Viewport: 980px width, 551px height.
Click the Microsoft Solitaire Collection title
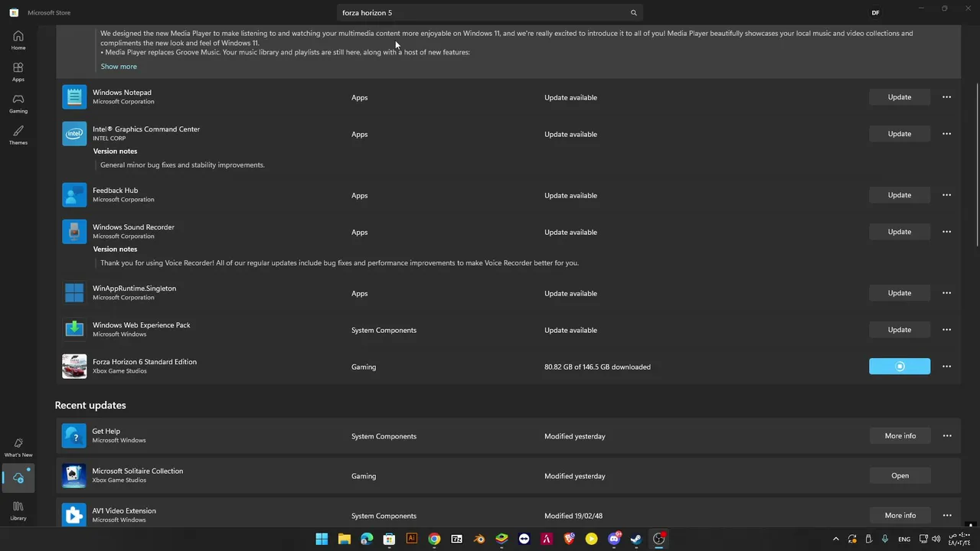click(x=138, y=471)
